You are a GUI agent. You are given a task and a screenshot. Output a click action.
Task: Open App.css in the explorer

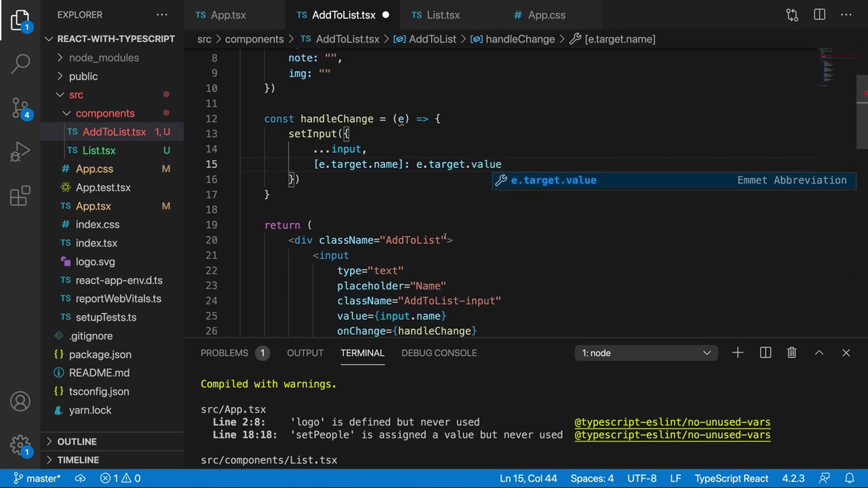[112, 169]
